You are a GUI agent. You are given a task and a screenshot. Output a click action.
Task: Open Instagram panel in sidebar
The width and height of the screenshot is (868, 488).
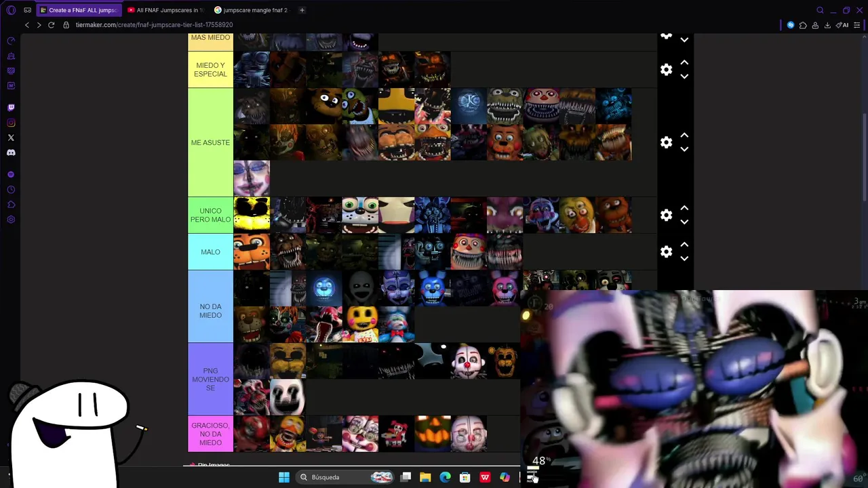click(x=11, y=123)
